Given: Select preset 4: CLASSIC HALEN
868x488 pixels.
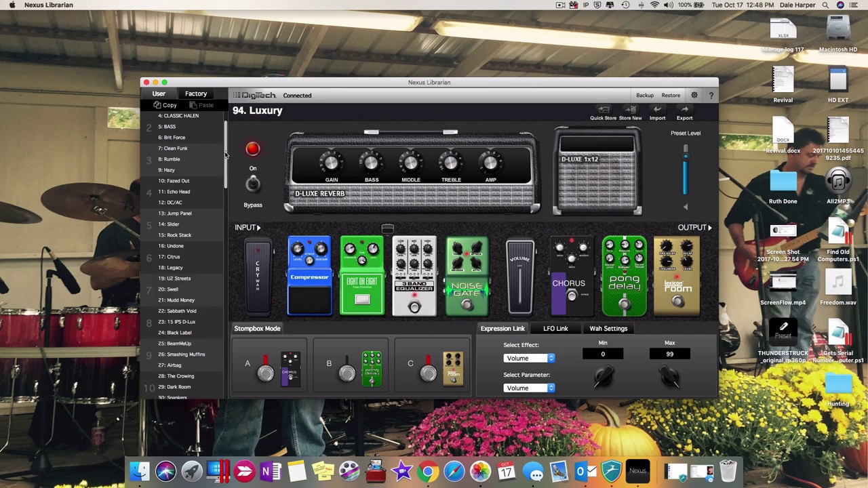Looking at the screenshot, I should click(x=178, y=116).
